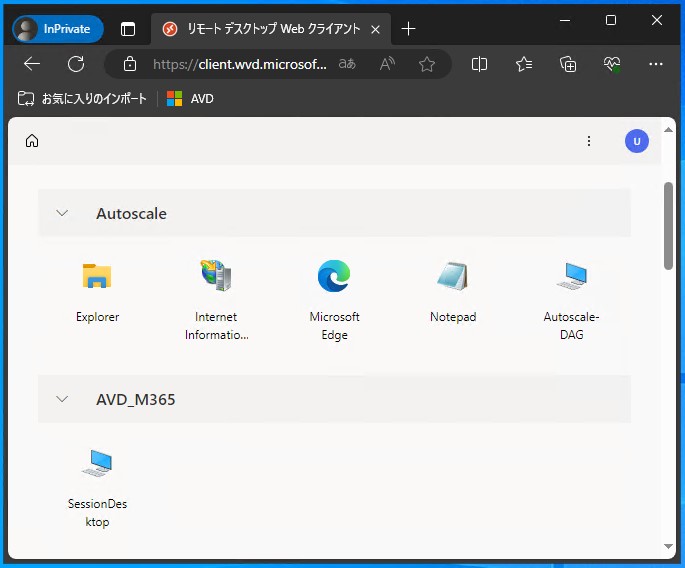Screen dimensions: 685x568
Task: Minimize the Edge browser window
Action: click(x=565, y=20)
